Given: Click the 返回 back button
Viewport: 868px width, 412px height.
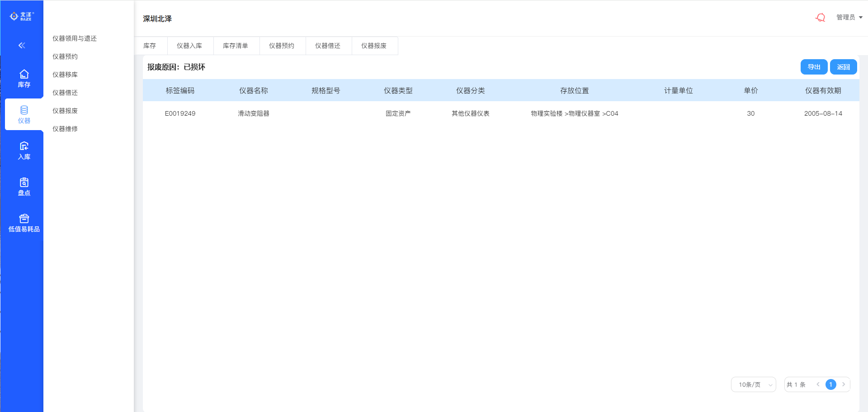Looking at the screenshot, I should click(843, 67).
